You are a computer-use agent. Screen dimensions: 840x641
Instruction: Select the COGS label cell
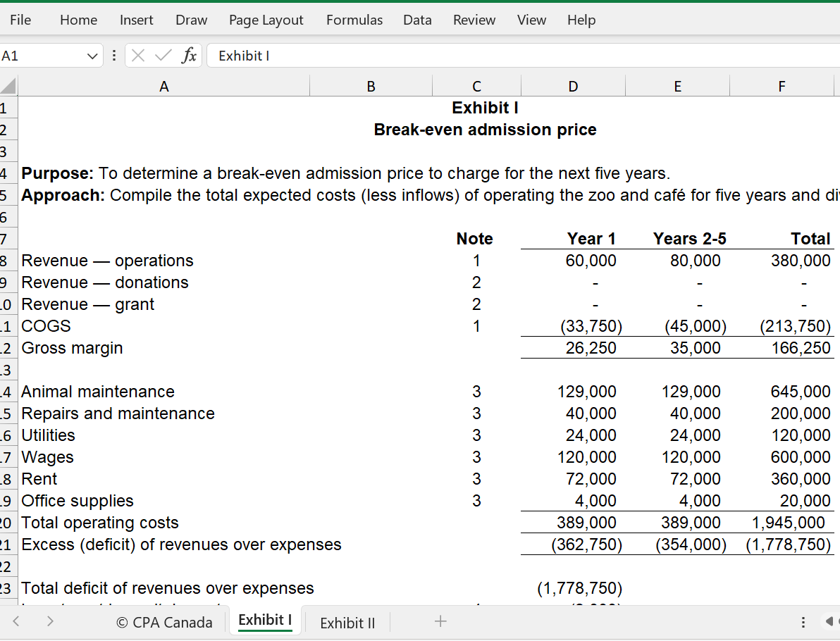(46, 326)
